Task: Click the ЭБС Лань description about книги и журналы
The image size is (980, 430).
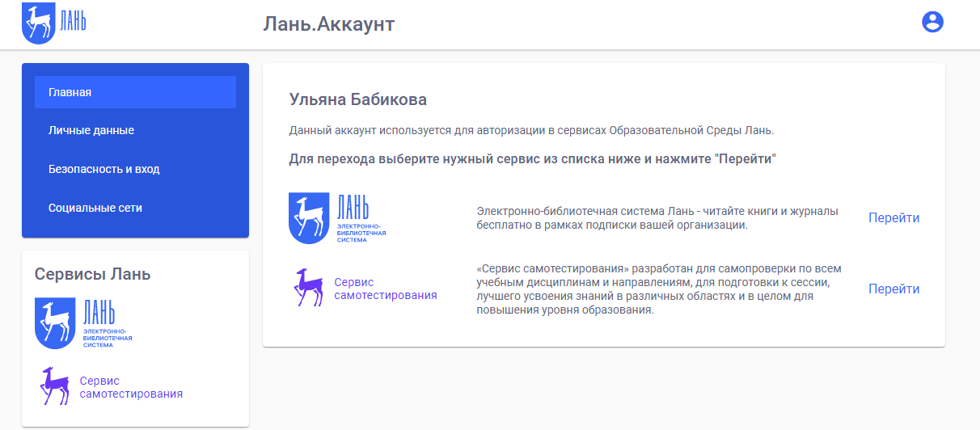Action: (657, 218)
